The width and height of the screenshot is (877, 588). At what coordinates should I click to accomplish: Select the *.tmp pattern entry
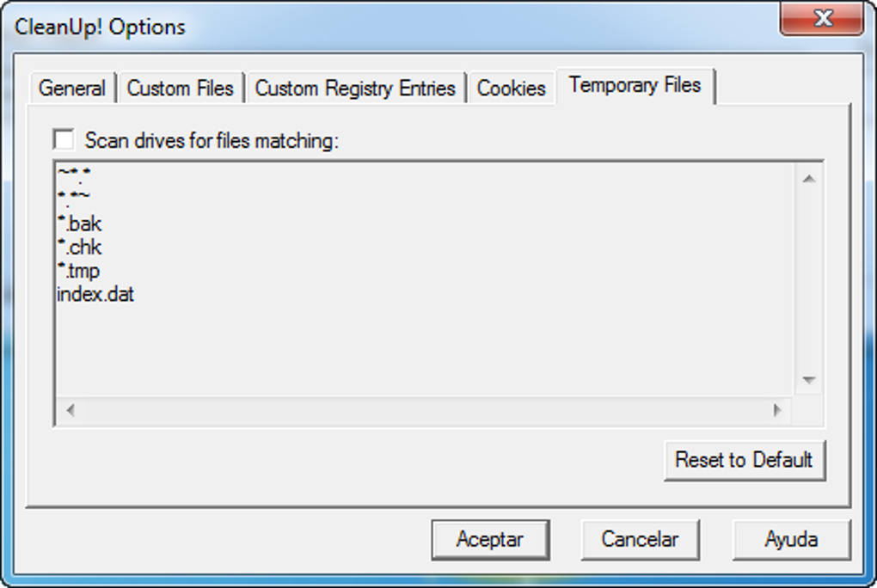[78, 271]
